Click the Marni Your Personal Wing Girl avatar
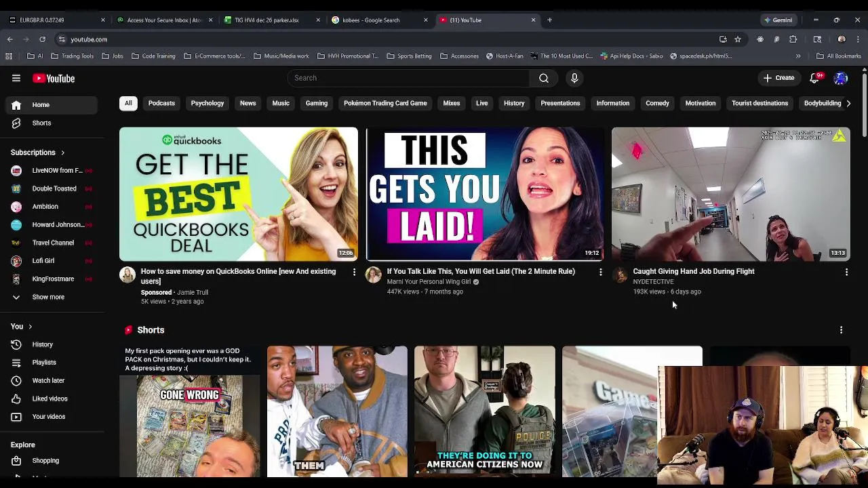This screenshot has height=488, width=868. pyautogui.click(x=374, y=274)
